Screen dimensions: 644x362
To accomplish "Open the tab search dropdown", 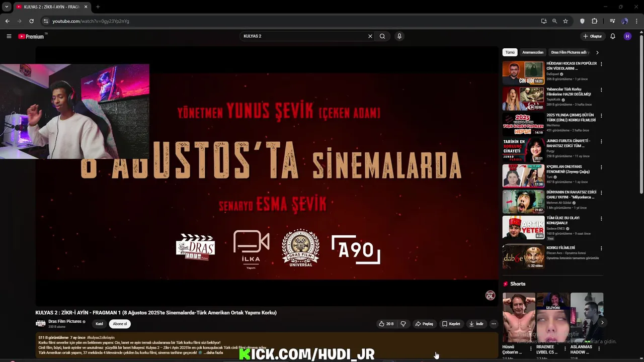I will tap(7, 7).
